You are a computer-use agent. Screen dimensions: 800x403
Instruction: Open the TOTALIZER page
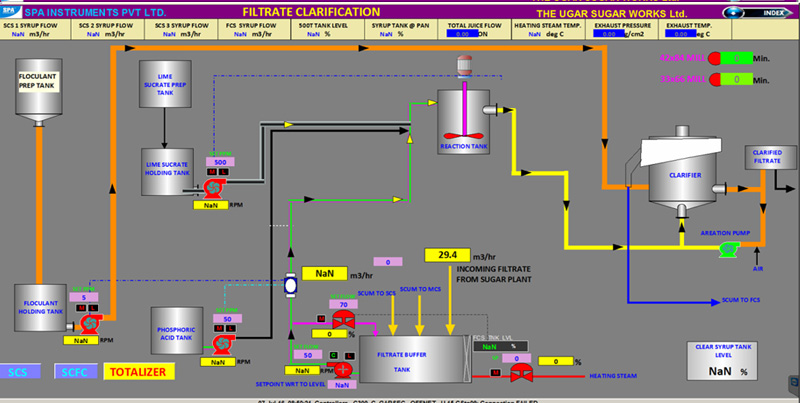click(x=139, y=372)
